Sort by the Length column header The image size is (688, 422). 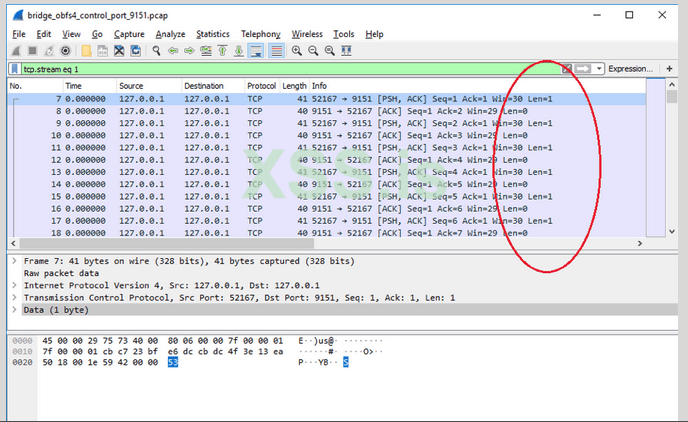tap(294, 86)
